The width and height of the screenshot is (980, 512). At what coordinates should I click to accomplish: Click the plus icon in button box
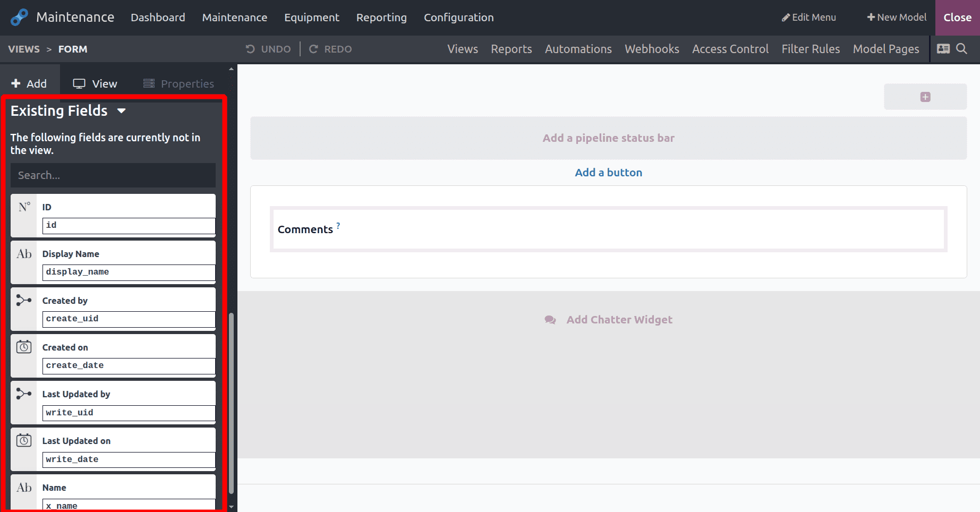(x=925, y=97)
